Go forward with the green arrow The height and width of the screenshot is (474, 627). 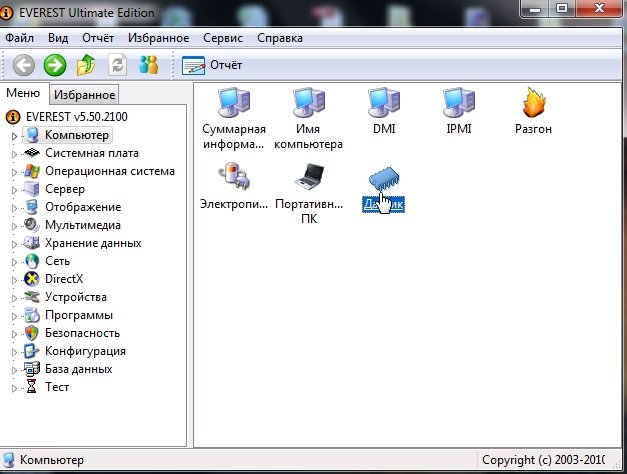tap(55, 65)
